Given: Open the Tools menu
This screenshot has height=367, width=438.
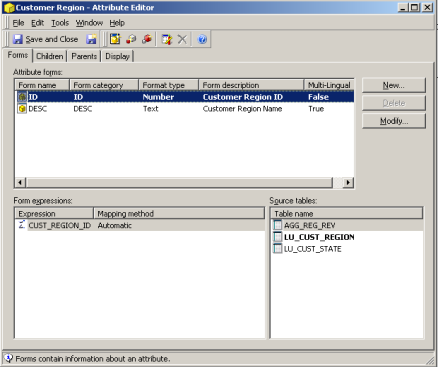Looking at the screenshot, I should (x=60, y=23).
